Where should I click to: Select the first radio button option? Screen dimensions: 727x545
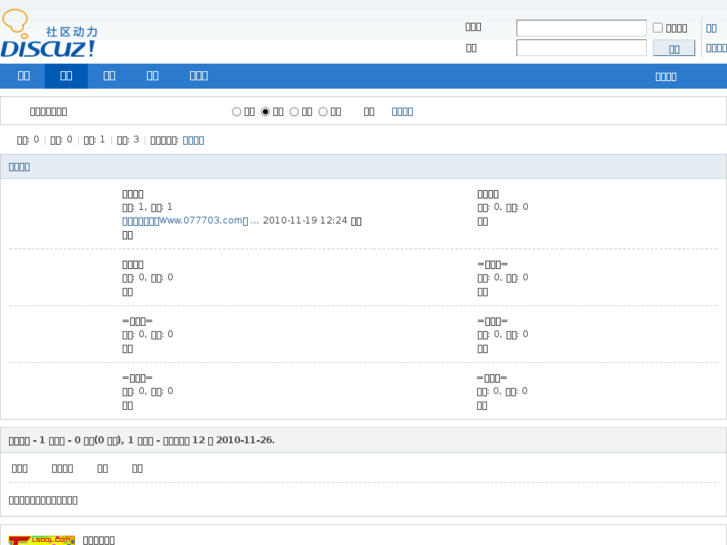pos(236,112)
